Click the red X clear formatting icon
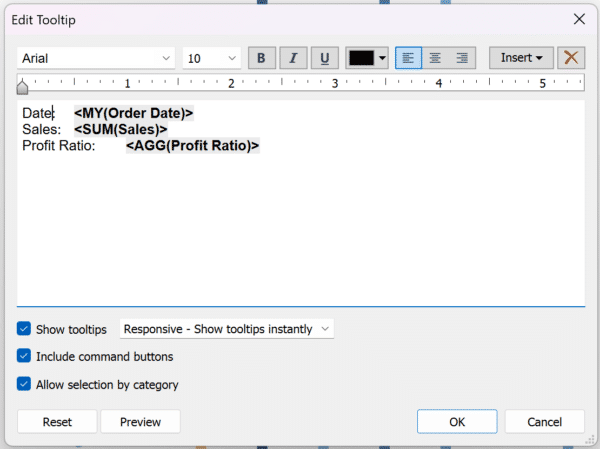 tap(571, 58)
